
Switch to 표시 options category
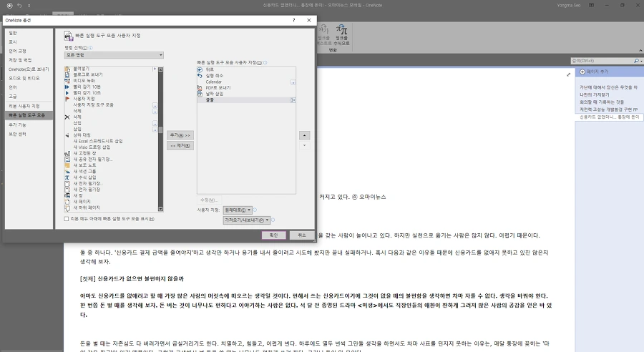(x=29, y=42)
